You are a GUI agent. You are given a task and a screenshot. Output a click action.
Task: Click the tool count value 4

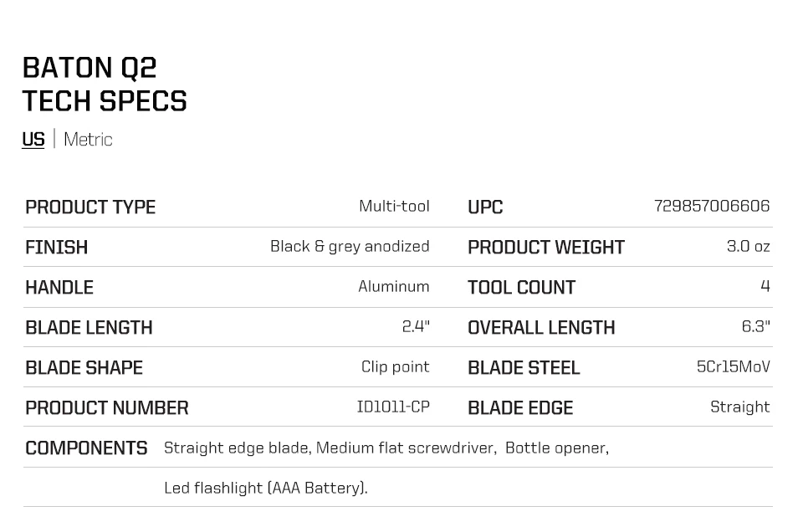coord(765,286)
